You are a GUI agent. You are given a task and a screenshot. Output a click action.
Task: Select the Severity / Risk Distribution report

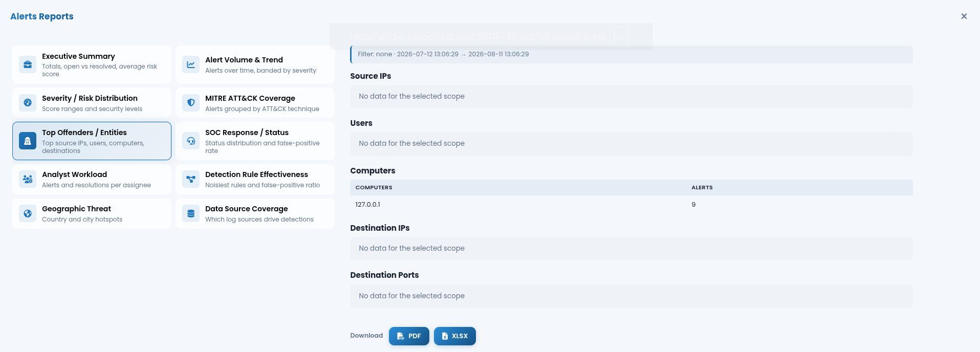pos(92,102)
